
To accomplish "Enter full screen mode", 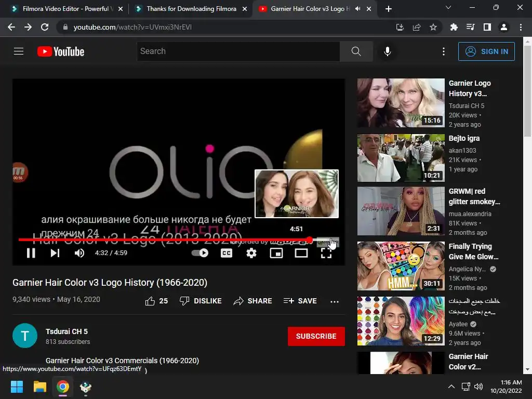I will (x=326, y=253).
